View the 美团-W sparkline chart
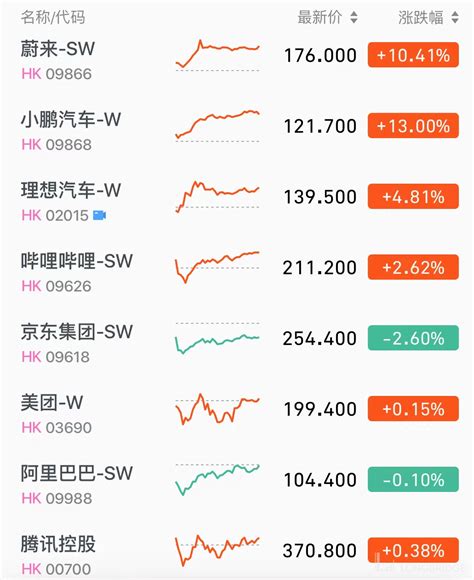Image resolution: width=474 pixels, height=580 pixels. point(218,408)
